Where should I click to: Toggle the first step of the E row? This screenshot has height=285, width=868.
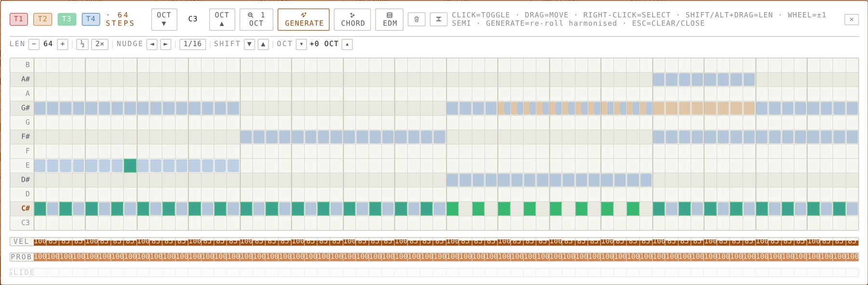click(40, 166)
